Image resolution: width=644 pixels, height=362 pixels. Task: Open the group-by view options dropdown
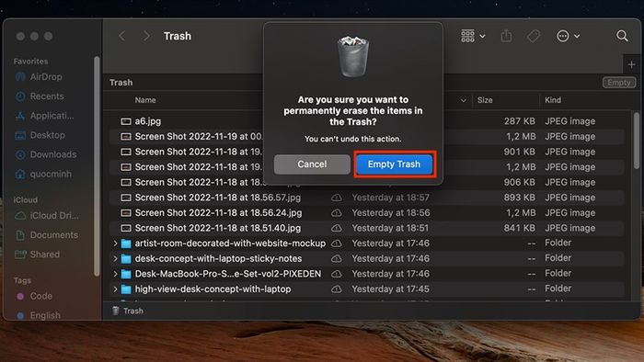473,36
